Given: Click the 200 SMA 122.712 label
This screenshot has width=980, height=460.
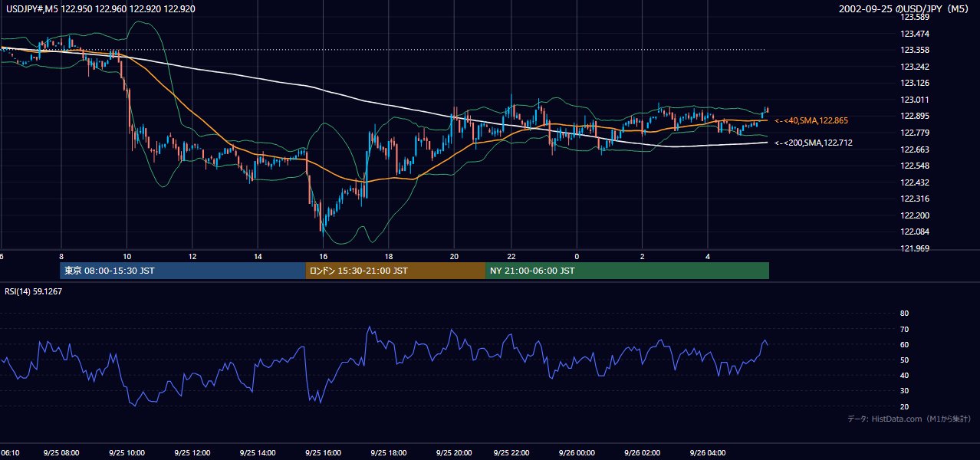Looking at the screenshot, I should [814, 143].
